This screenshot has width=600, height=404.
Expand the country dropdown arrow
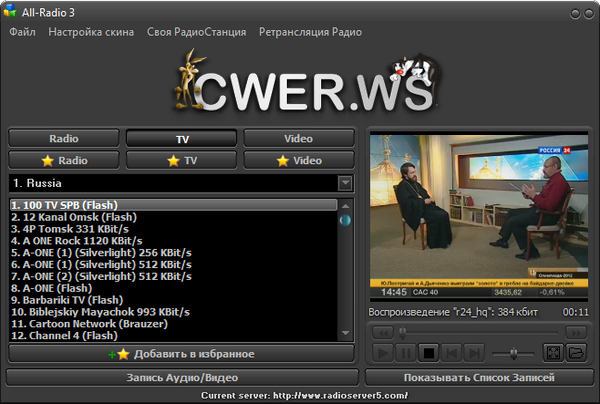345,183
